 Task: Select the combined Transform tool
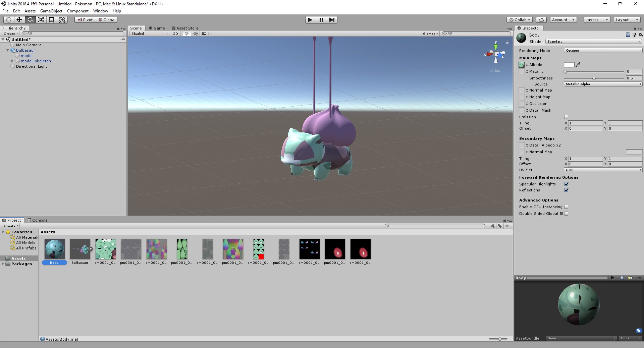[x=62, y=20]
